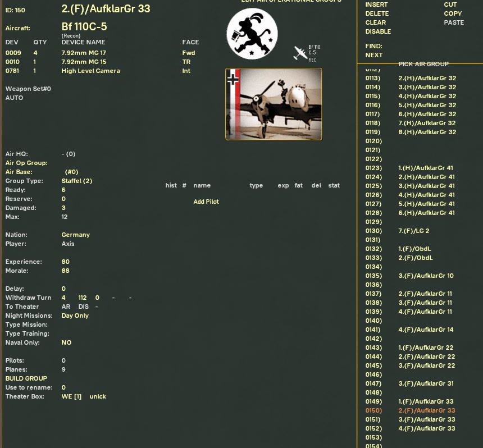483x448 pixels.
Task: Select 1.(H)/AufklarGr 41 in the list
Action: pos(426,168)
